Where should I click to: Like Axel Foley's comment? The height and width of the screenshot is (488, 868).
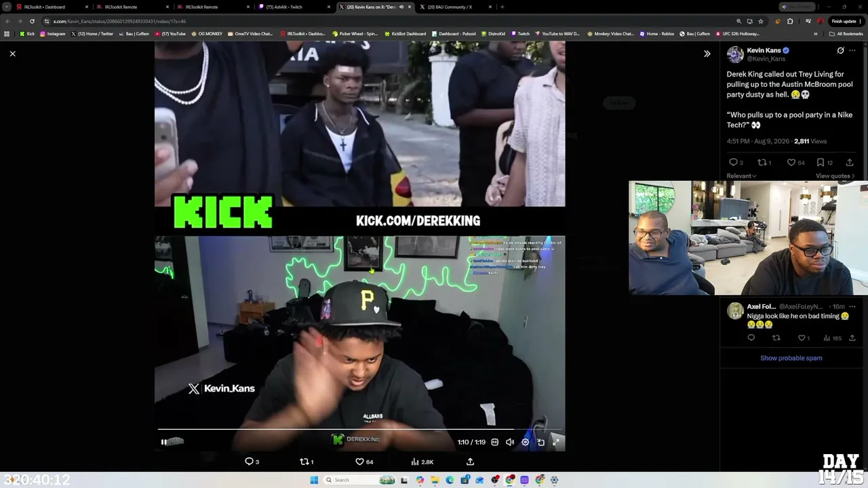click(x=804, y=338)
